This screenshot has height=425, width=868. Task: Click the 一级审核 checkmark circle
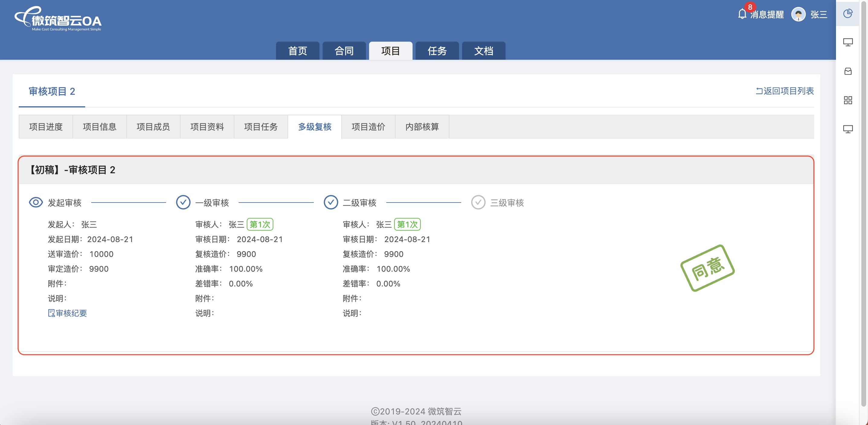coord(183,203)
